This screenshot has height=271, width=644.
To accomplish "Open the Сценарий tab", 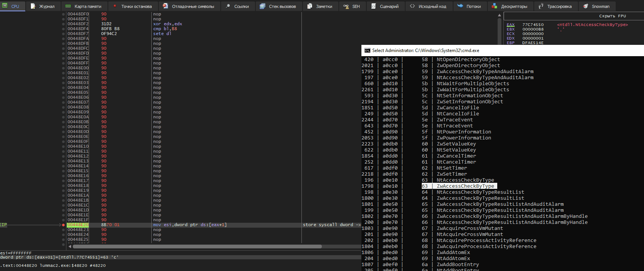I will [385, 6].
